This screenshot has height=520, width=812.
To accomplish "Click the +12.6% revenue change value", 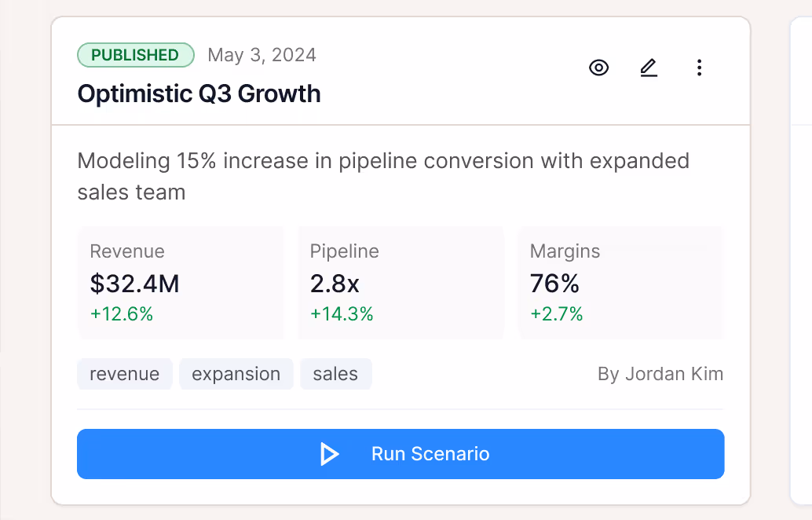I will (x=122, y=314).
